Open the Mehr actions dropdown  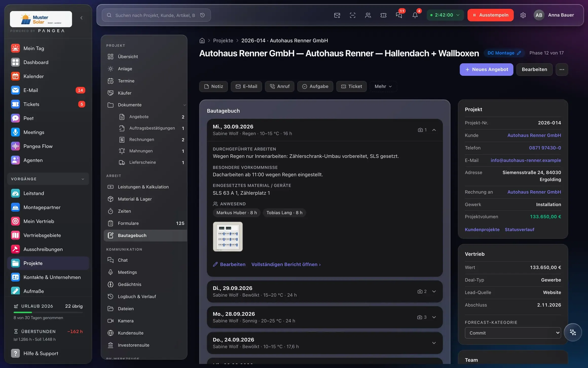click(x=383, y=87)
